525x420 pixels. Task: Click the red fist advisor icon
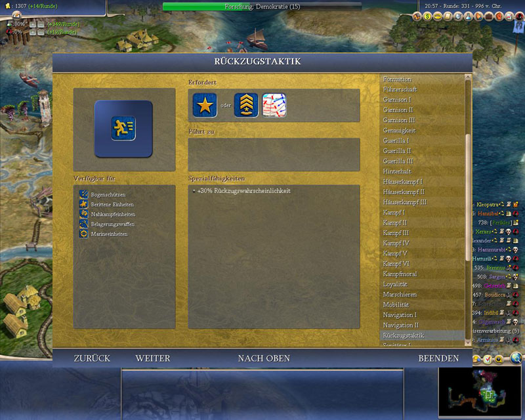click(499, 16)
